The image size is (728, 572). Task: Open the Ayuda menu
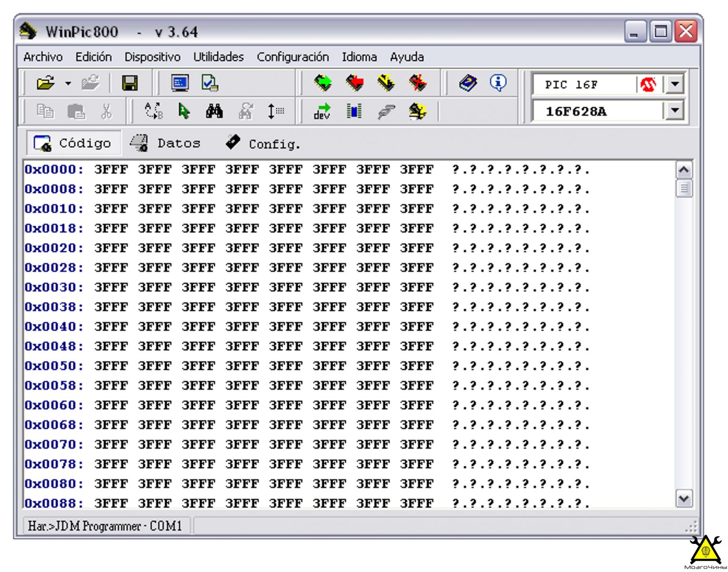click(x=407, y=57)
